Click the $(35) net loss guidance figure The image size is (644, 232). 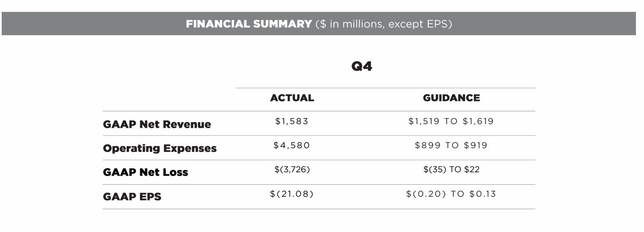435,170
